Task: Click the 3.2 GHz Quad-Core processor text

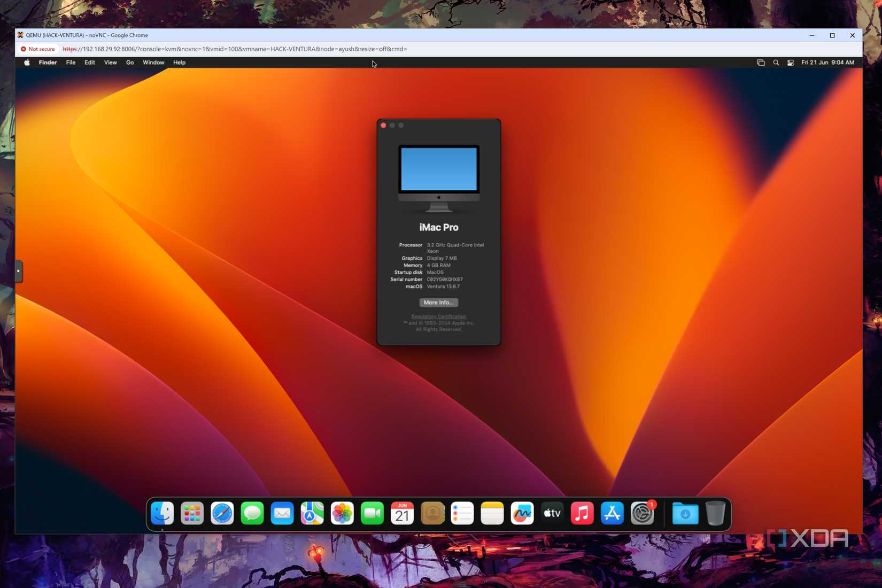Action: pos(455,248)
